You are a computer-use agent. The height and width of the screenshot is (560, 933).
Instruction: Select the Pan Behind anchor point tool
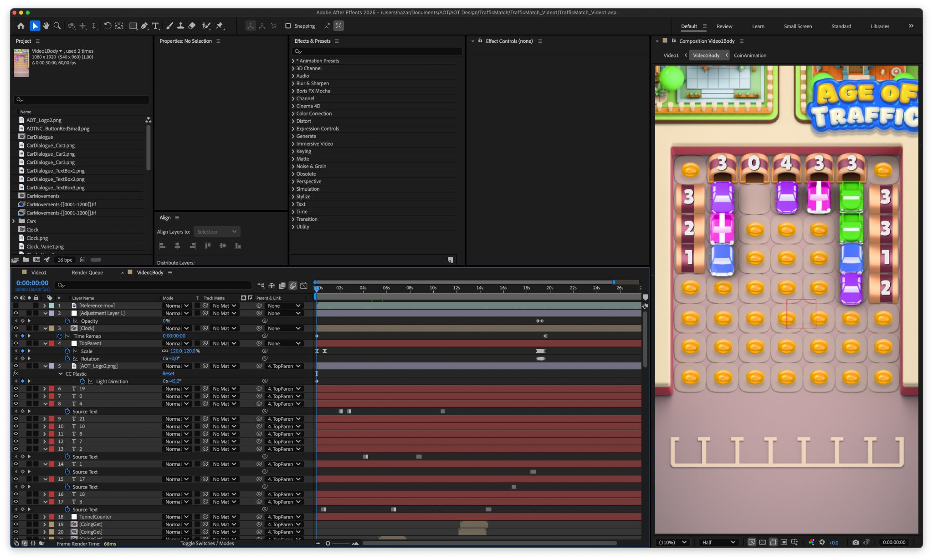point(119,26)
